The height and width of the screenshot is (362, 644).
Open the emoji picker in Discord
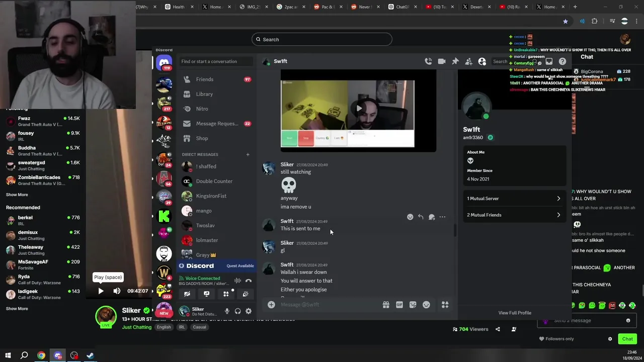point(426,305)
